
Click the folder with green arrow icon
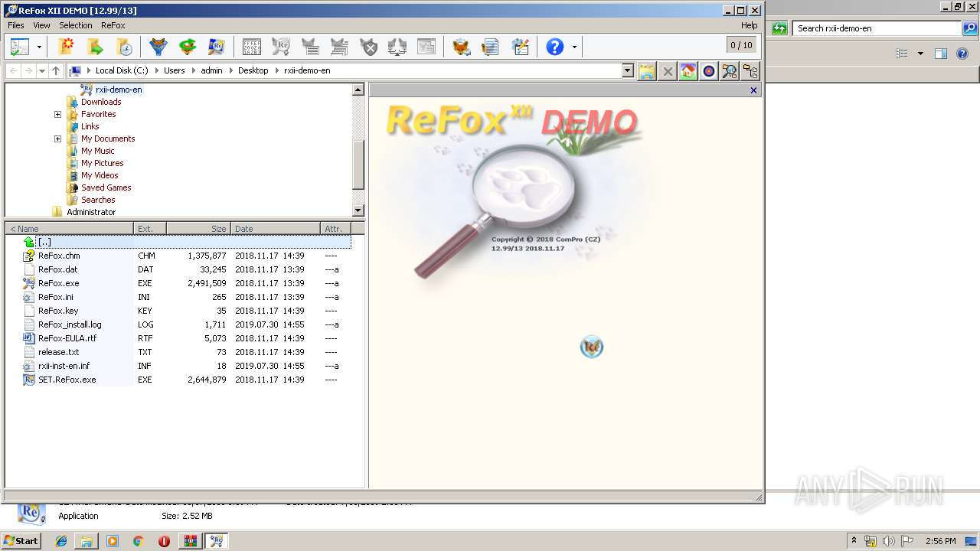point(95,47)
